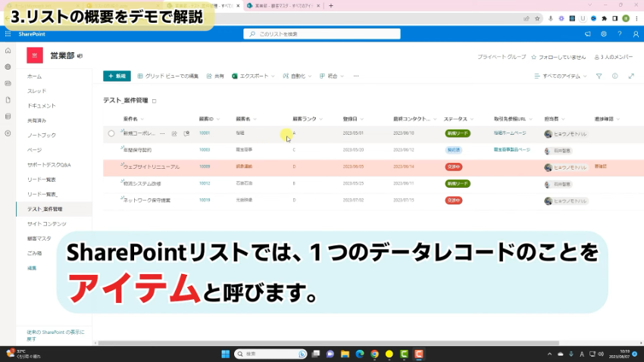Open SharePoint settings gear icon

[x=603, y=34]
